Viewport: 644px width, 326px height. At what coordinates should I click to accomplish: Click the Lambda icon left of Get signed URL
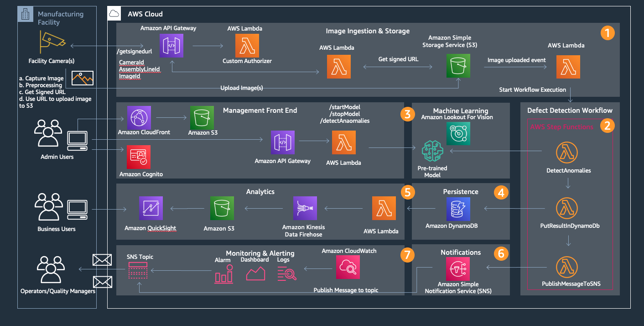(x=340, y=67)
